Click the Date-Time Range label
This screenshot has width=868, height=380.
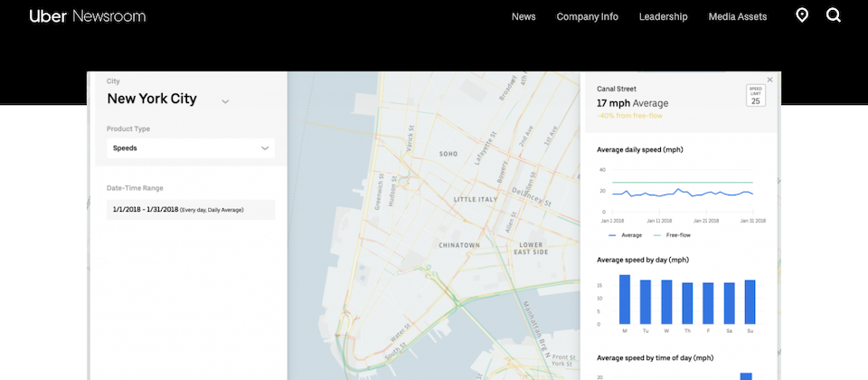click(x=135, y=188)
